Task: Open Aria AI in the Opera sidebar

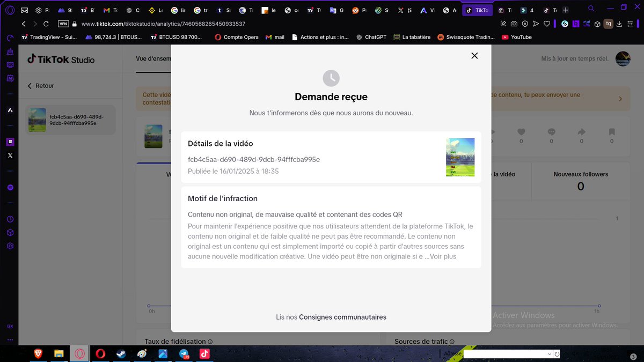Action: tap(10, 109)
